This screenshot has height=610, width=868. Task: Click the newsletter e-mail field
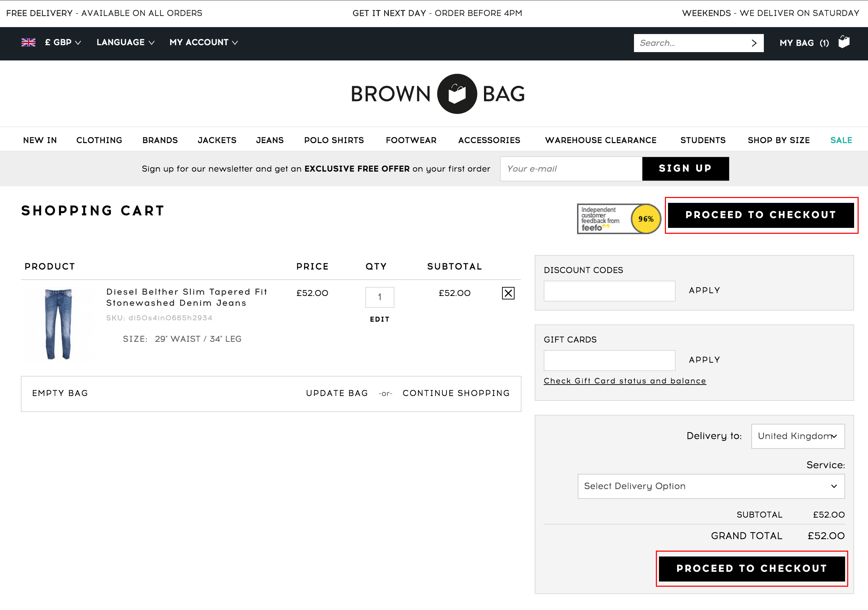[571, 169]
